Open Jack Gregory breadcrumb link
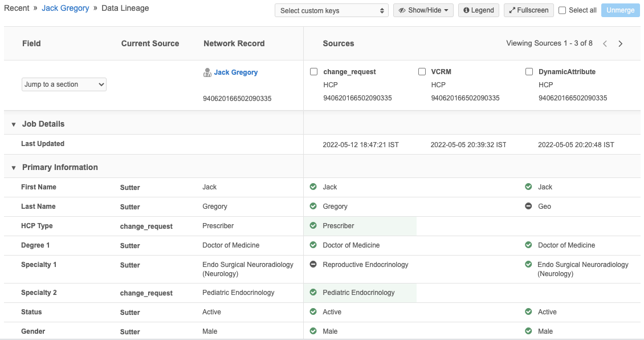Image resolution: width=644 pixels, height=340 pixels. tap(66, 9)
